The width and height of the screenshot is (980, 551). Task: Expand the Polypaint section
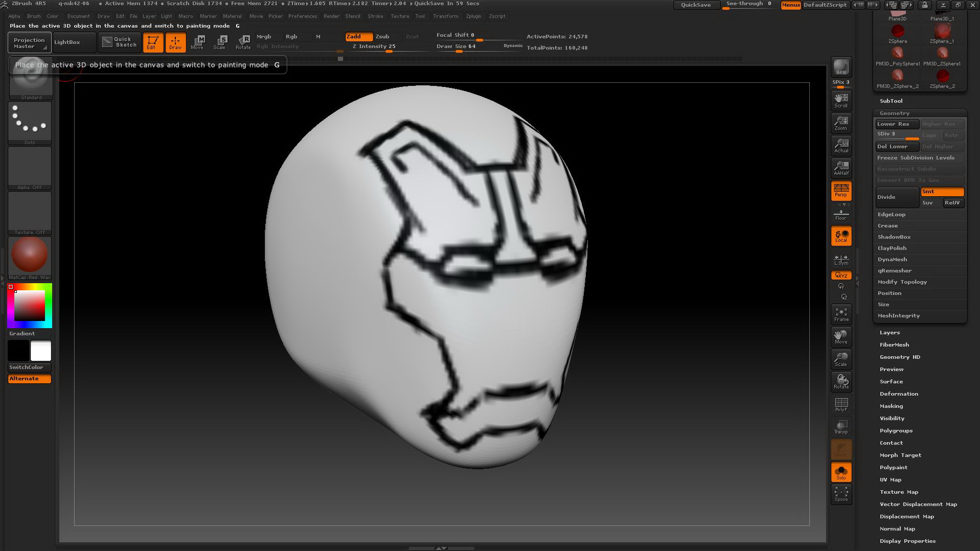coord(894,468)
